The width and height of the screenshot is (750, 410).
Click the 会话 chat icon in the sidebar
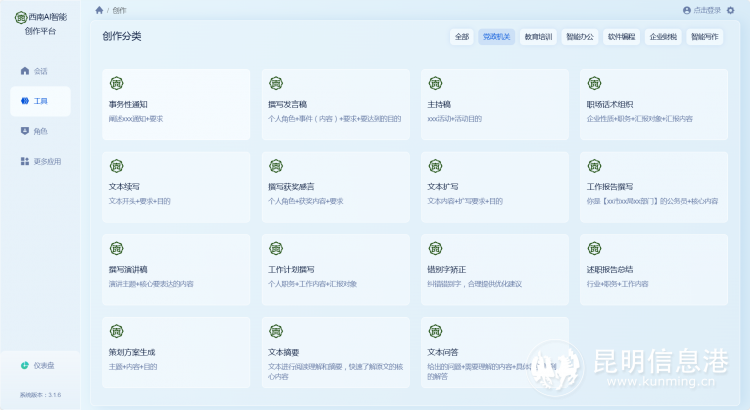click(25, 71)
